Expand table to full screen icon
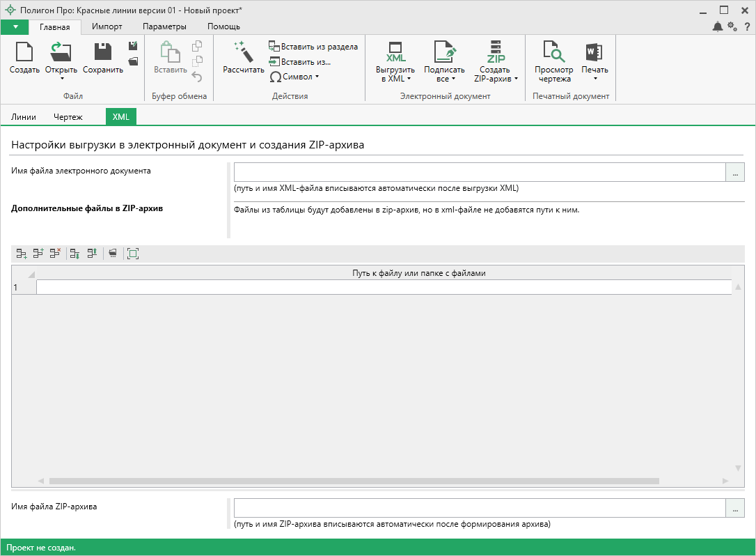The image size is (756, 556). [x=132, y=254]
